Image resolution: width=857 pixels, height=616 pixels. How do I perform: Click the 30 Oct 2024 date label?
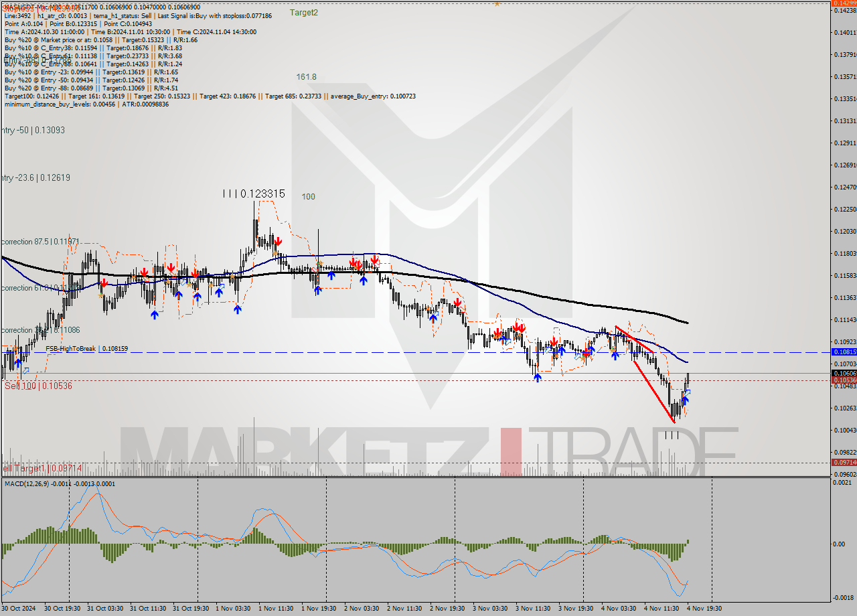(x=20, y=609)
